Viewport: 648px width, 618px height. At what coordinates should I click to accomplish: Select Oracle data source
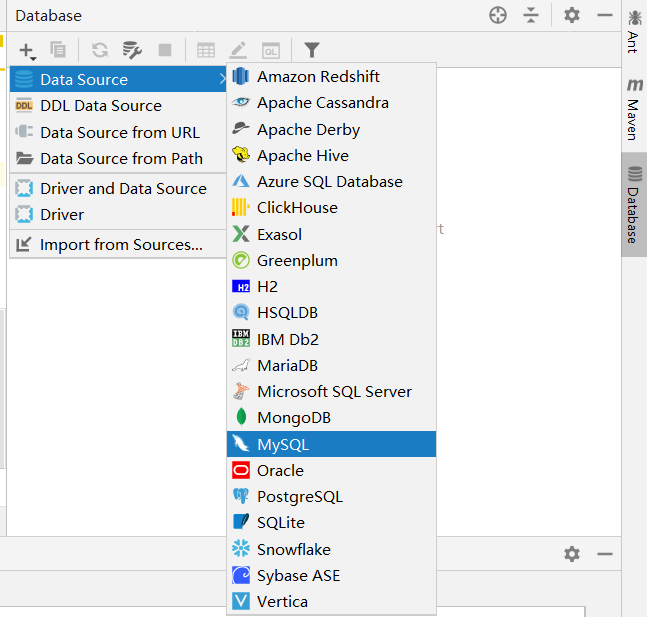coord(331,470)
